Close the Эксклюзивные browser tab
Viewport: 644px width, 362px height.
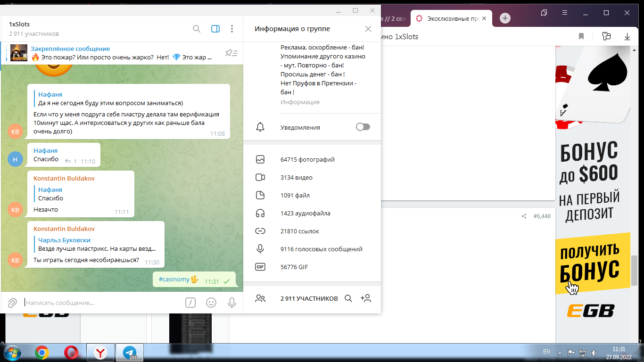tap(484, 18)
